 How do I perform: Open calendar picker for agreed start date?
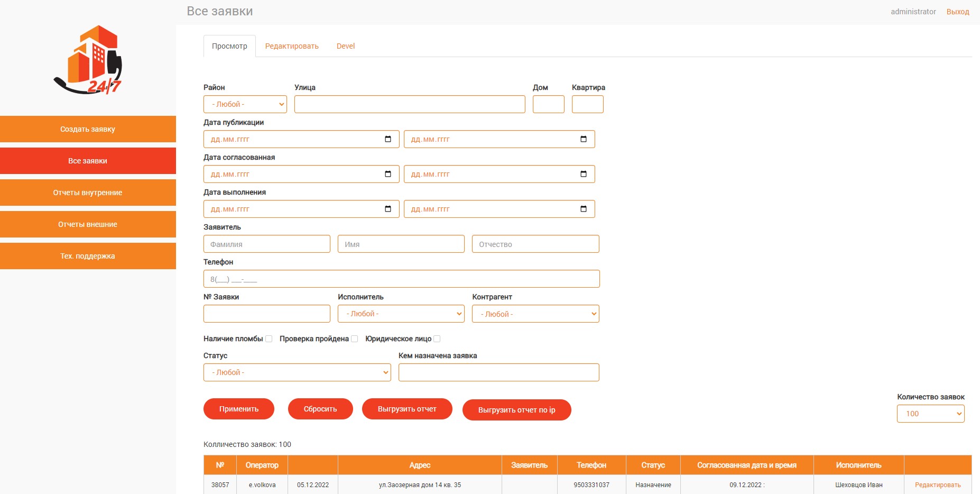(388, 174)
